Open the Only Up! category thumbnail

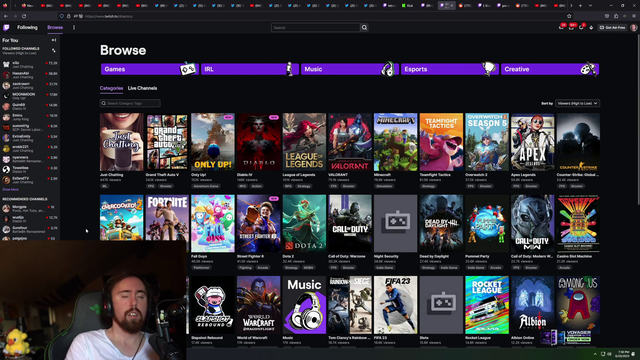pyautogui.click(x=213, y=142)
